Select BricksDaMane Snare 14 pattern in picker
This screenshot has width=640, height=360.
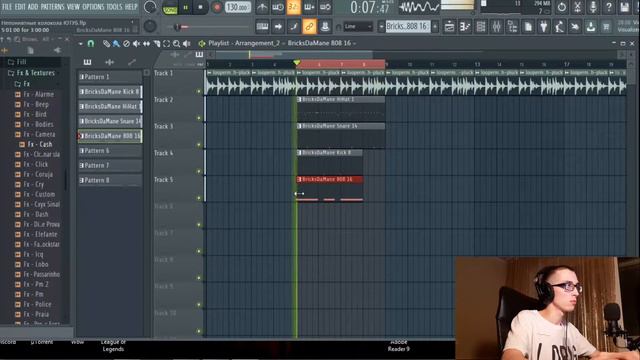click(x=110, y=121)
